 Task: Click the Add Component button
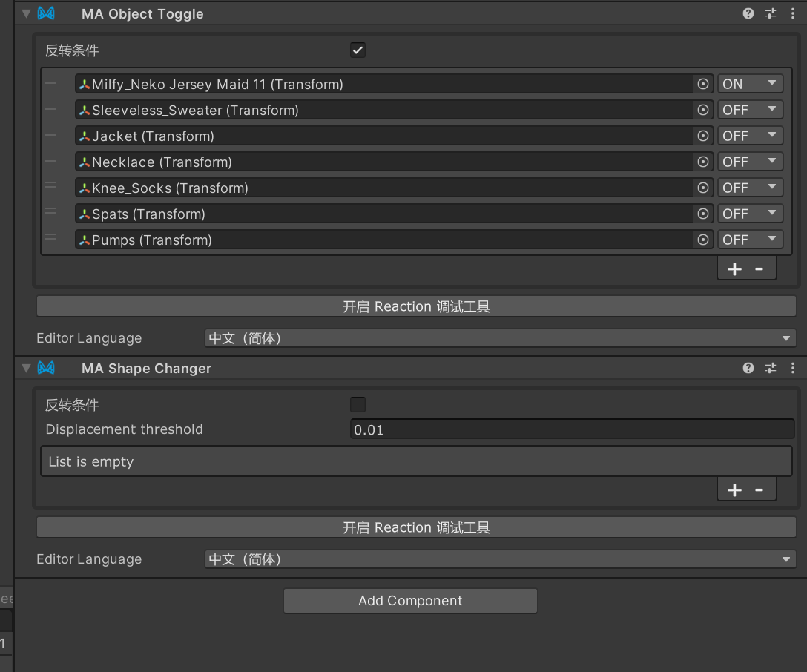point(410,601)
